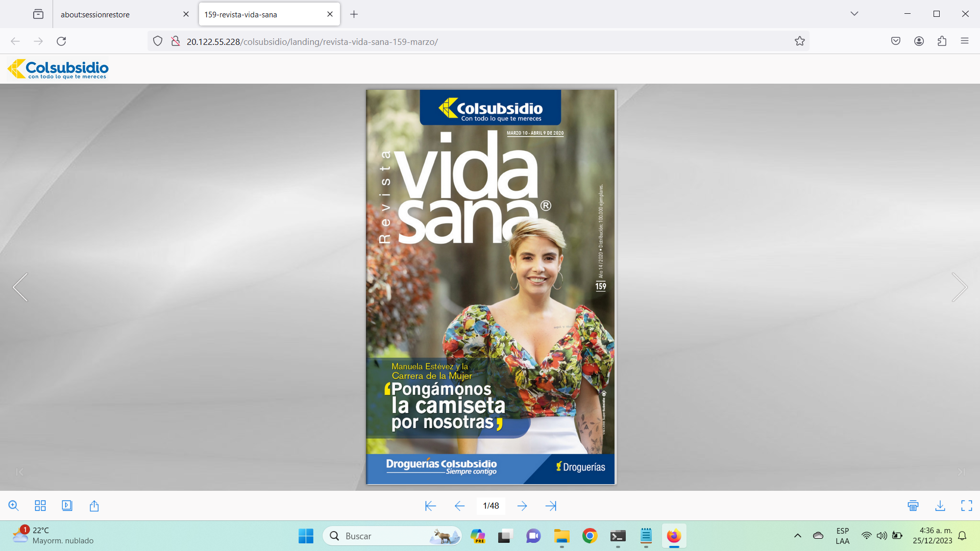Screen dimensions: 980x551
Task: Jump to the last page
Action: (551, 506)
